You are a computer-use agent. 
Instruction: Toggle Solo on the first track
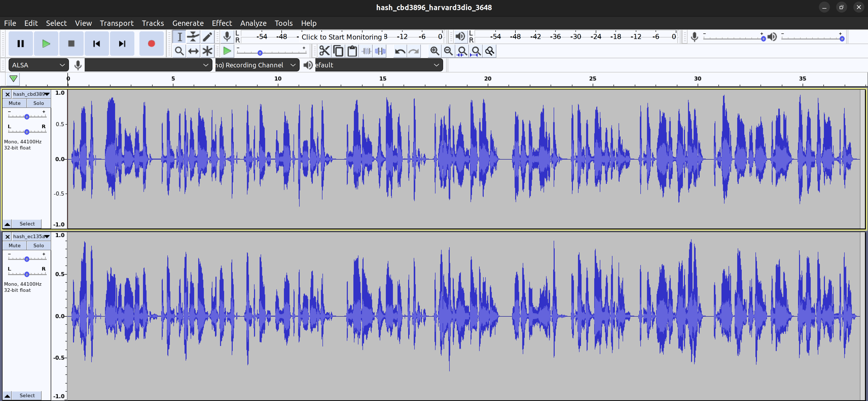(39, 103)
